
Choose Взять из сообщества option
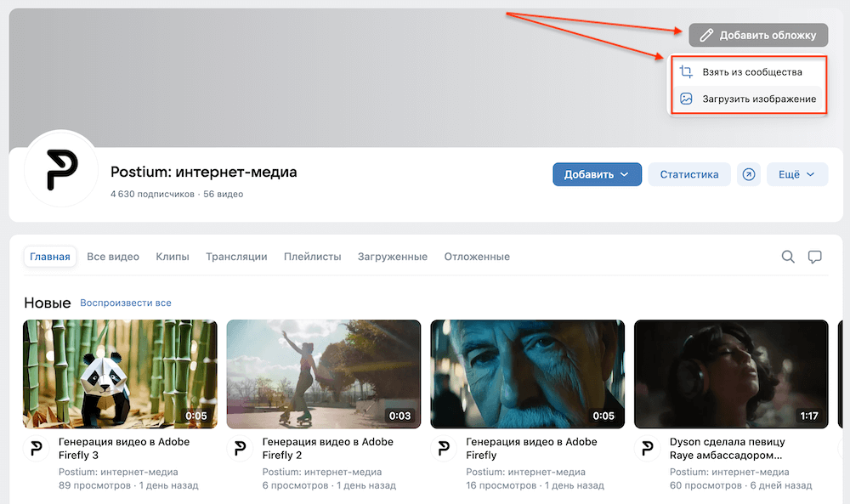[x=749, y=72]
